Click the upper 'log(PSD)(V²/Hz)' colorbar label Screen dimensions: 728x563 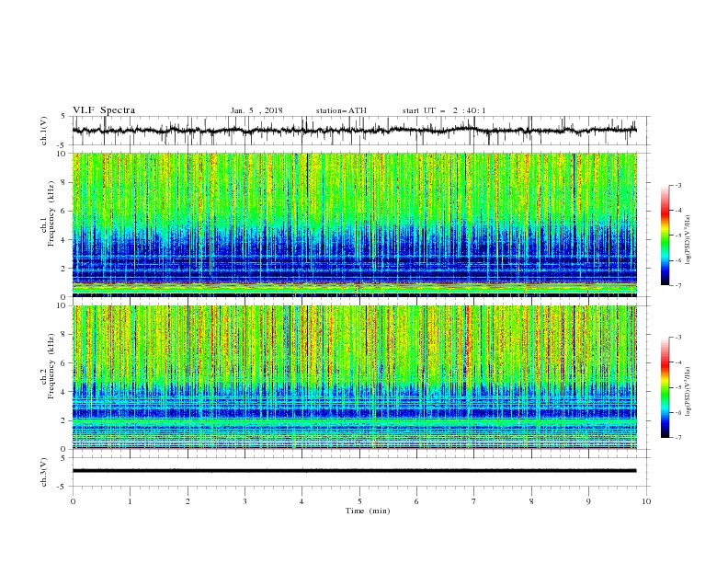pos(688,240)
